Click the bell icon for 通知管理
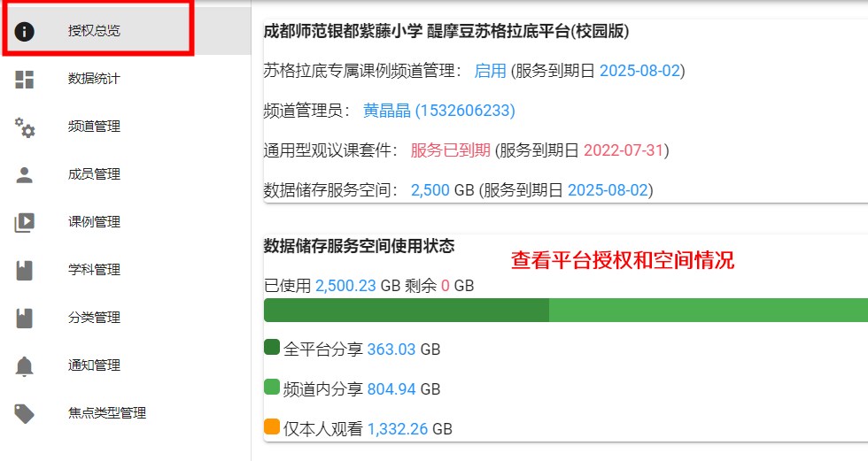 (25, 365)
